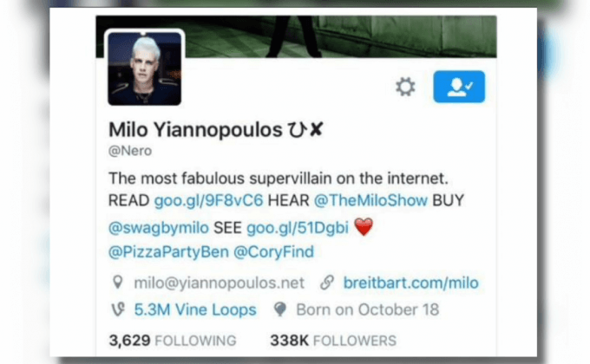Screen dimensions: 590x364
Task: Click the birthday balloon icon
Action: click(280, 309)
